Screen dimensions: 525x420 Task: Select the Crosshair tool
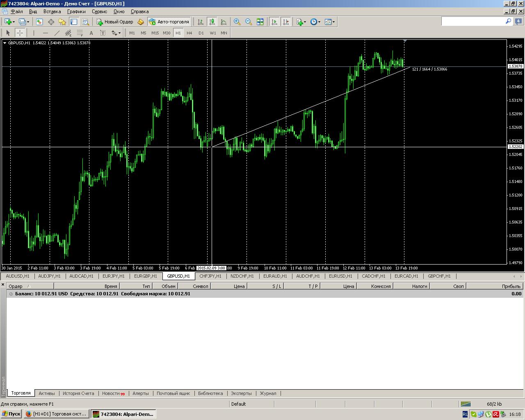(20, 33)
